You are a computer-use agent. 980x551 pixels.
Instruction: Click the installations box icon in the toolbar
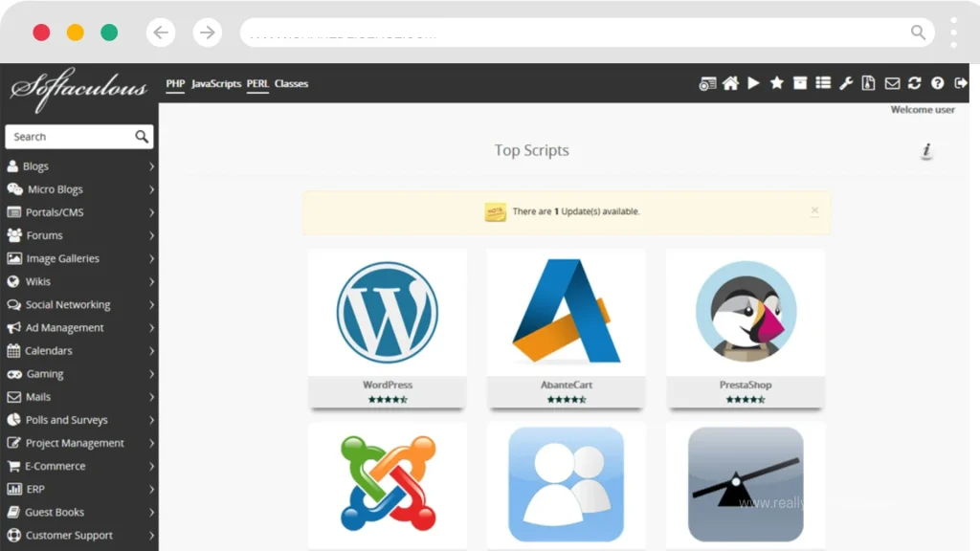(800, 83)
